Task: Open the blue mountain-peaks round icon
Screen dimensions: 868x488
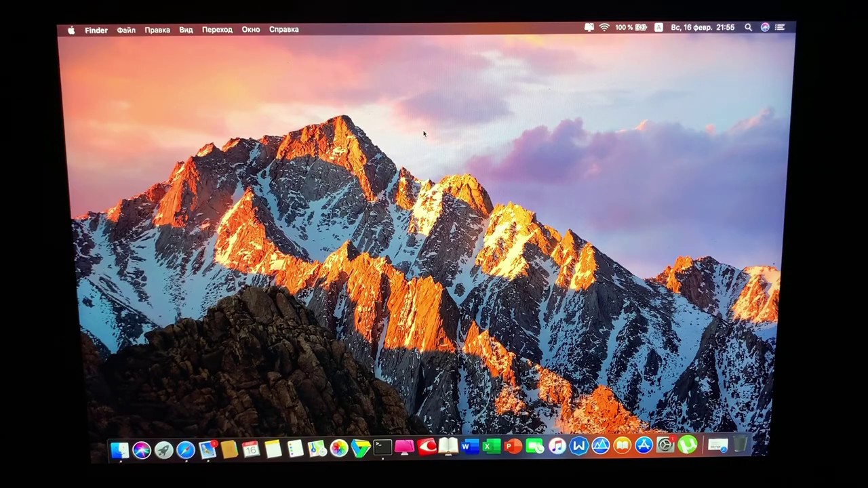Action: [x=600, y=446]
